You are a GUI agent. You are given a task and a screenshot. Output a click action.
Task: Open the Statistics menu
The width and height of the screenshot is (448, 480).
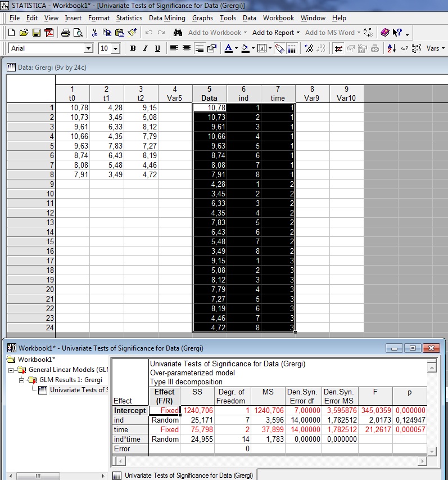(129, 18)
